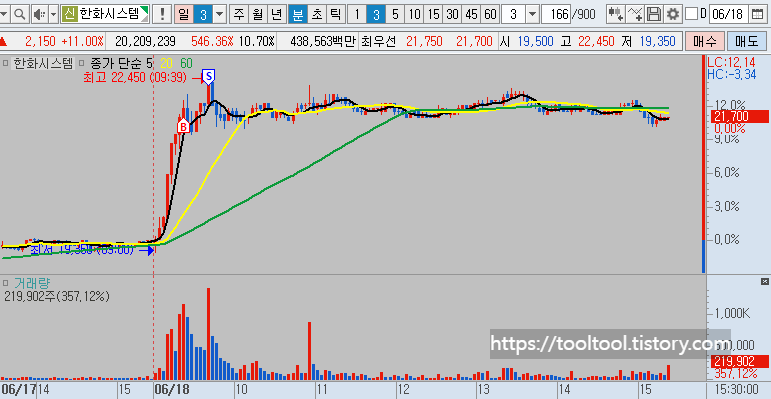Save chart with the floppy disk icon
The width and height of the screenshot is (771, 399).
(x=653, y=15)
